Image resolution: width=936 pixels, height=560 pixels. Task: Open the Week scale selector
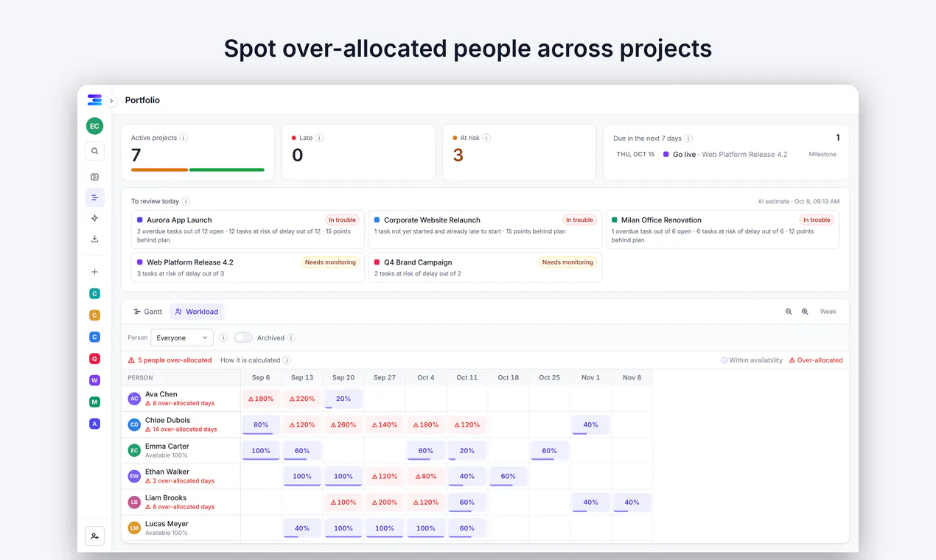pos(828,312)
